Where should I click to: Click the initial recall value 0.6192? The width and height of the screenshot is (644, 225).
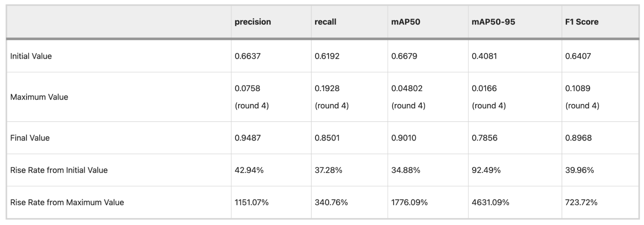tap(327, 56)
